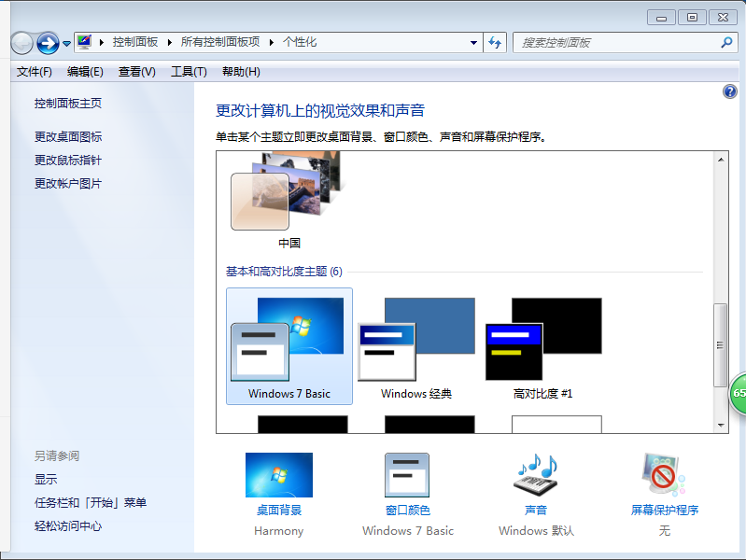The width and height of the screenshot is (746, 560).
Task: Click the search magnifier icon
Action: click(x=727, y=43)
